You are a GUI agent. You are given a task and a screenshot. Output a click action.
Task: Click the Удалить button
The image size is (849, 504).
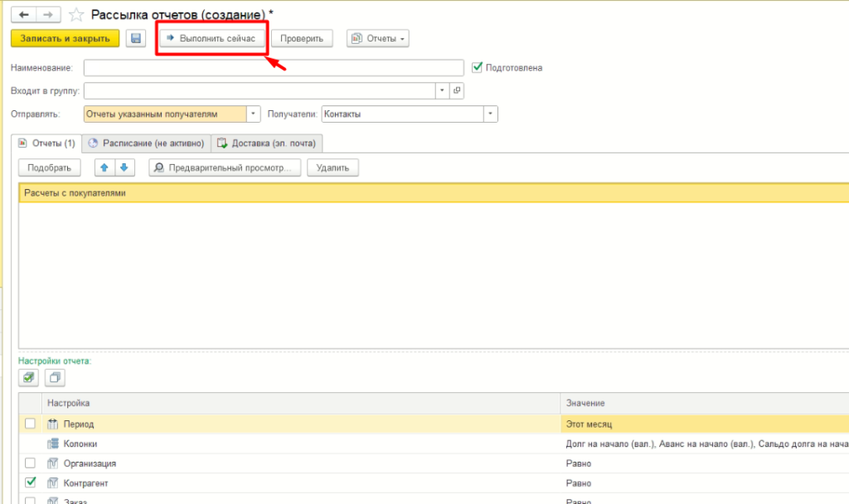coord(332,167)
